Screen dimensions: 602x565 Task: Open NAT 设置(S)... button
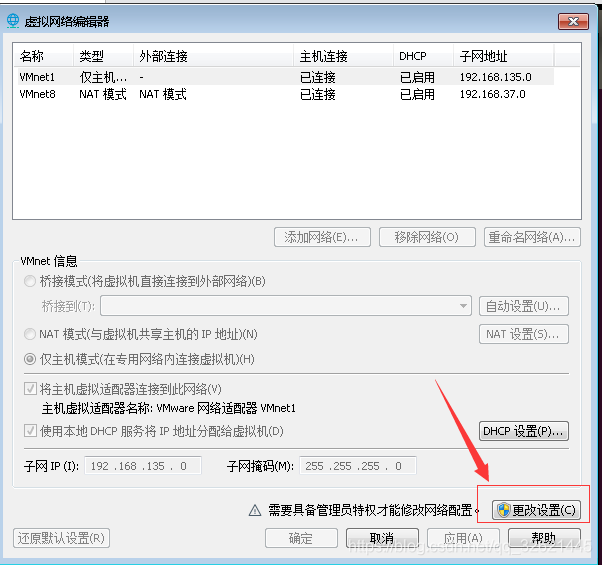524,334
